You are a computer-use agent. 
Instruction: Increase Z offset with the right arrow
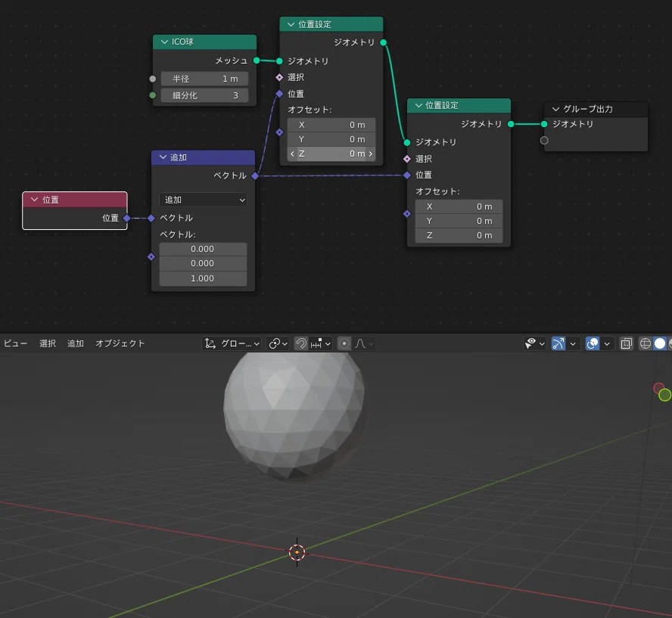click(x=371, y=154)
